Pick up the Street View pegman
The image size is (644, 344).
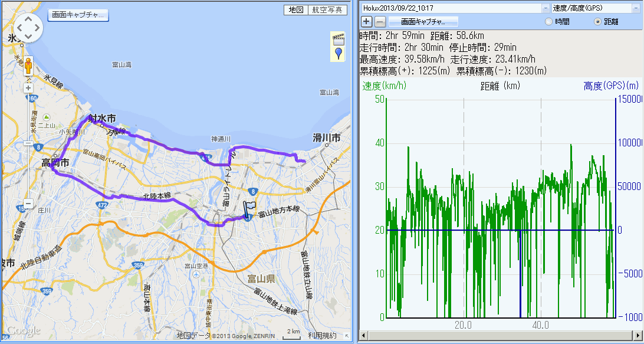pyautogui.click(x=28, y=65)
